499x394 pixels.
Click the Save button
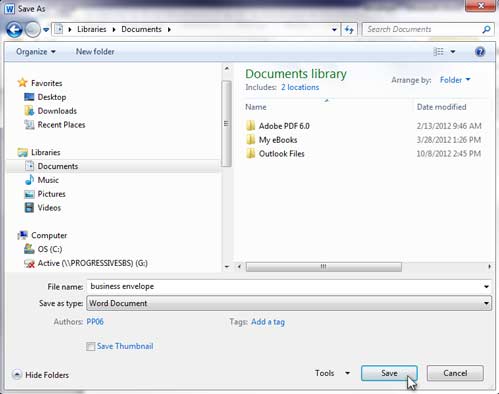[x=389, y=373]
